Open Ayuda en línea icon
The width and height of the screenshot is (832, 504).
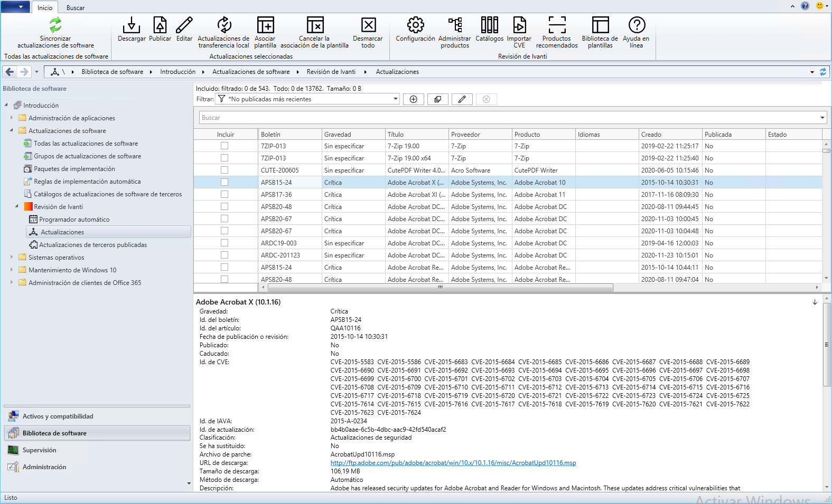pyautogui.click(x=636, y=25)
